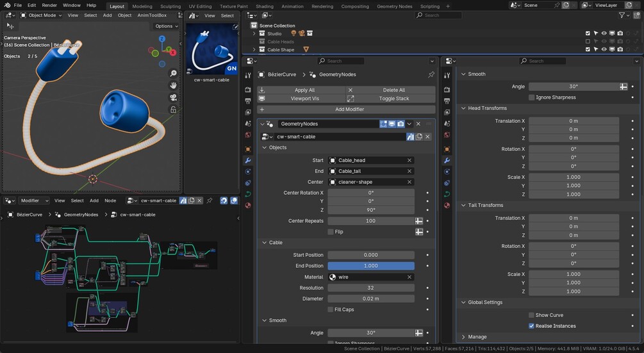Toggle GeometryNodes modifier render camera icon
The image size is (644, 353).
400,124
